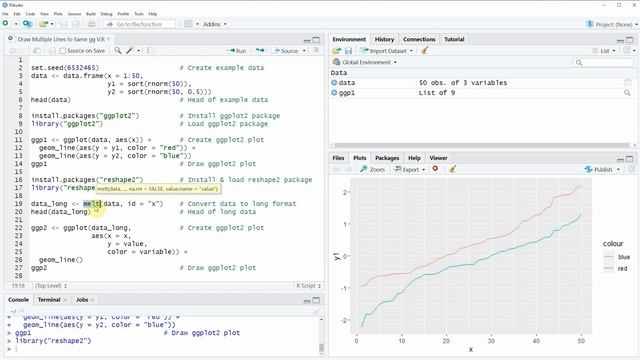Screen dimensions: 640x360
Task: Select the Draw Multiple Lines script tab
Action: (61, 39)
